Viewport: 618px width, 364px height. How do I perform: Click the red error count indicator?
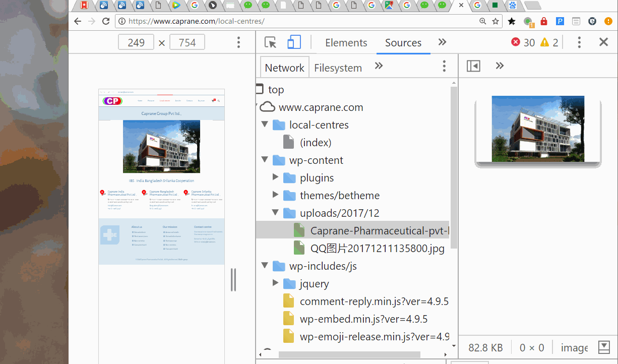coord(523,42)
